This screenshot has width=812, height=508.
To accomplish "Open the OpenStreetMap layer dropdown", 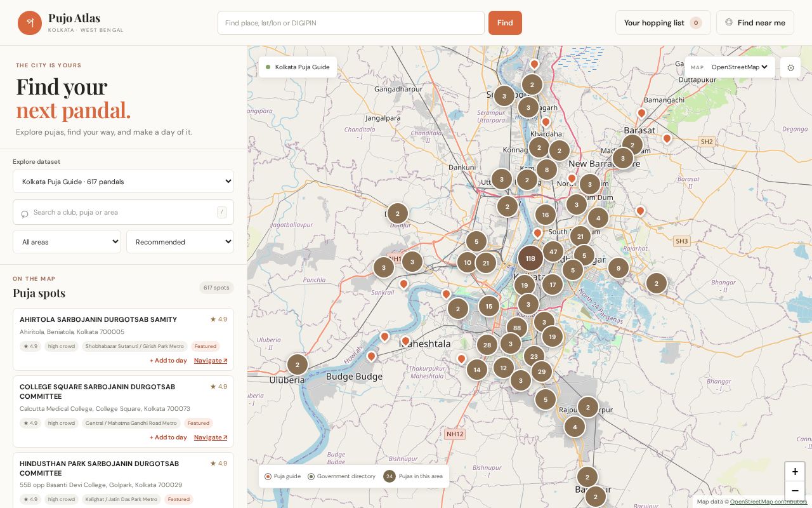I will point(740,67).
